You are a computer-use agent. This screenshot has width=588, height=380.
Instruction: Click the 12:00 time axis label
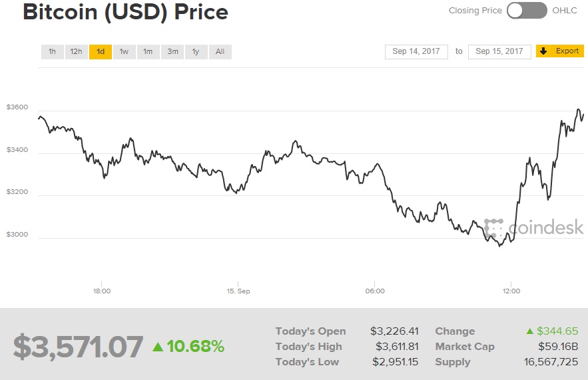point(511,291)
